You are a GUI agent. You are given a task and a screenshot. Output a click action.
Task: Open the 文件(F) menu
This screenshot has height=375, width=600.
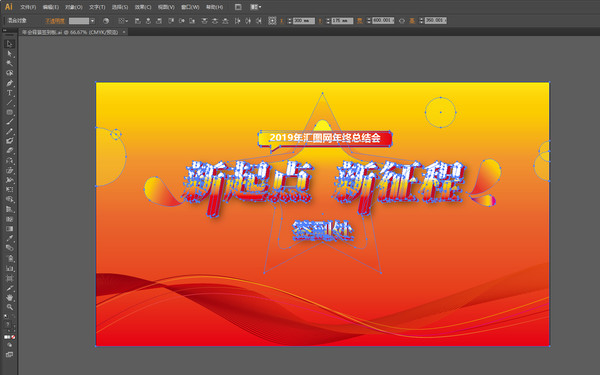tap(28, 7)
